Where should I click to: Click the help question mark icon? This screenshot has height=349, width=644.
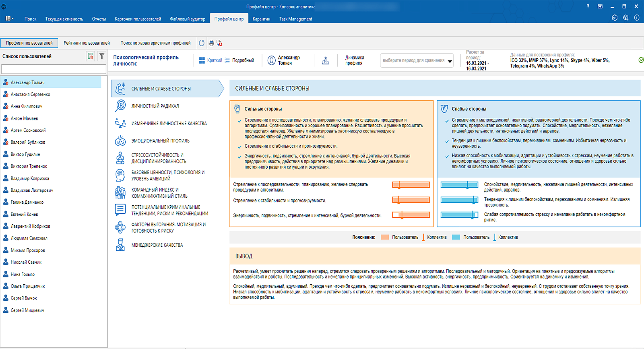coord(588,6)
